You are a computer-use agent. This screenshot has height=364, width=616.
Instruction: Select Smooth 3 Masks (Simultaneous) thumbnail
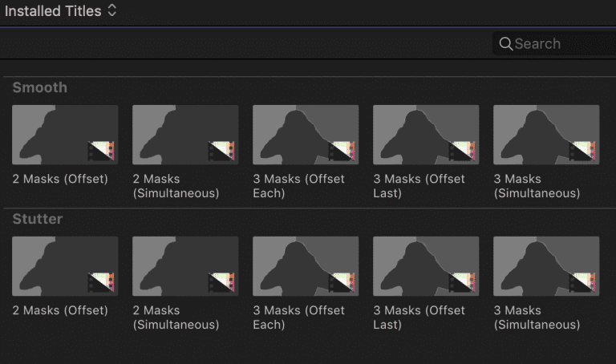(546, 135)
